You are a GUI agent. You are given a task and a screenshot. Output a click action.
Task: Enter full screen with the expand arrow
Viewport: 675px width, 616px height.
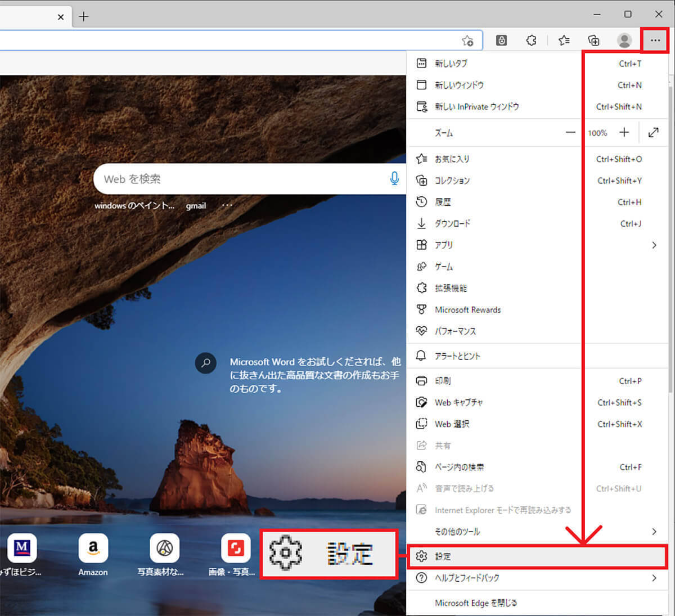point(653,132)
